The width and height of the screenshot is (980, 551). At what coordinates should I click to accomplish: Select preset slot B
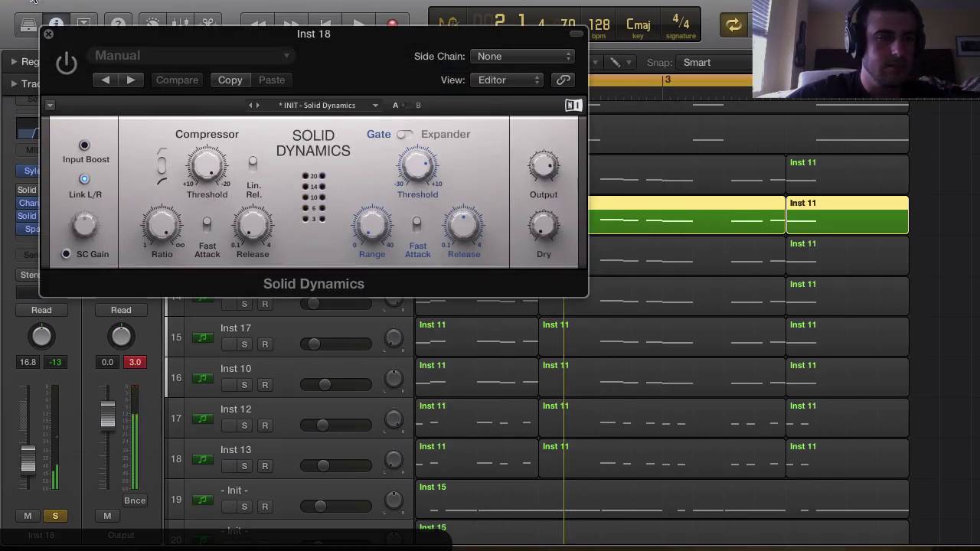point(418,105)
